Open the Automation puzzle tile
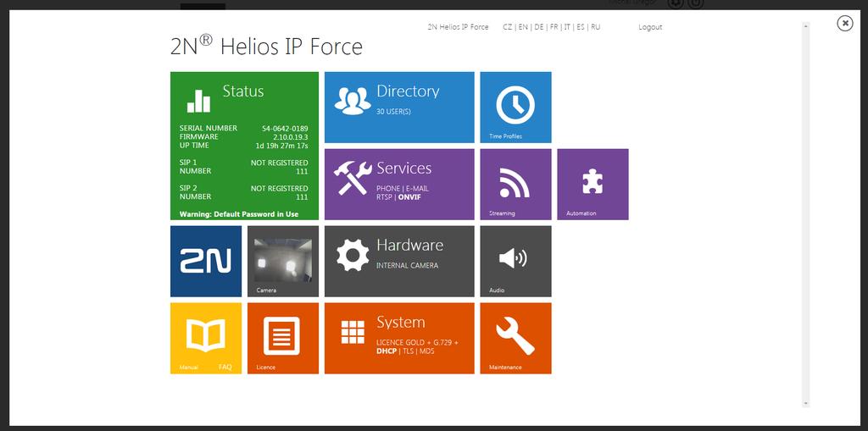868x431 pixels. pos(593,185)
